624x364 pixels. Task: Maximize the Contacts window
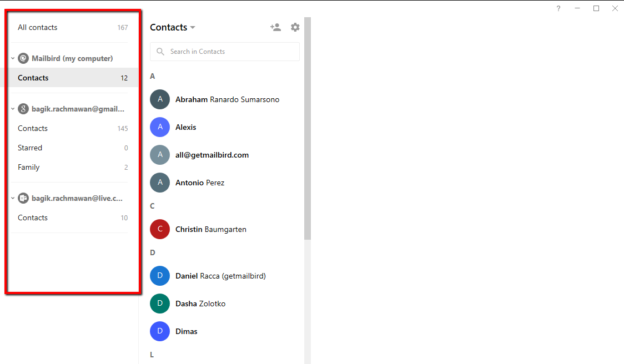point(596,8)
